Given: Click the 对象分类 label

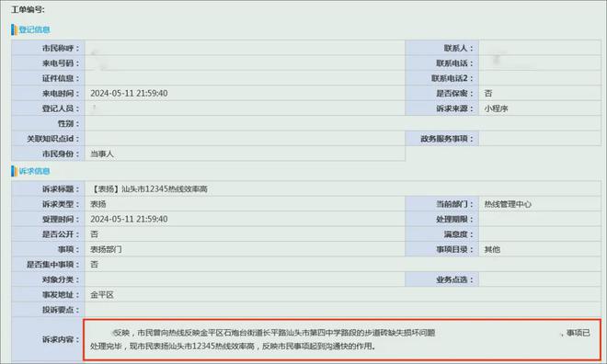Looking at the screenshot, I should point(61,279).
